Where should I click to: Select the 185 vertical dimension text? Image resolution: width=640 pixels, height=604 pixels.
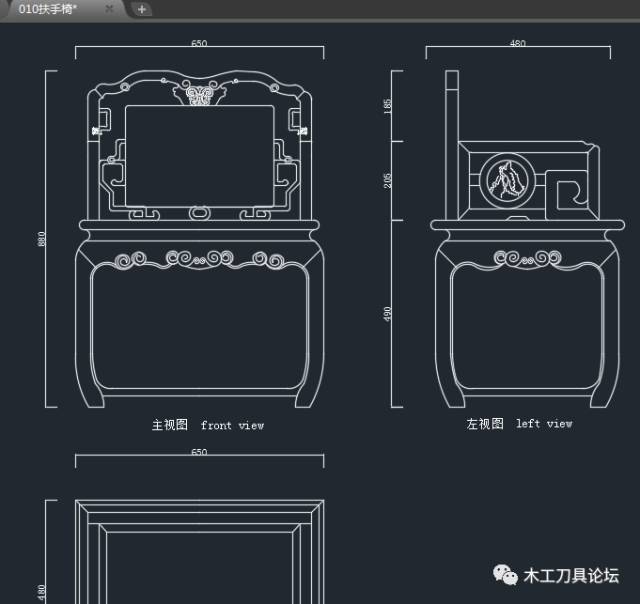[x=387, y=106]
